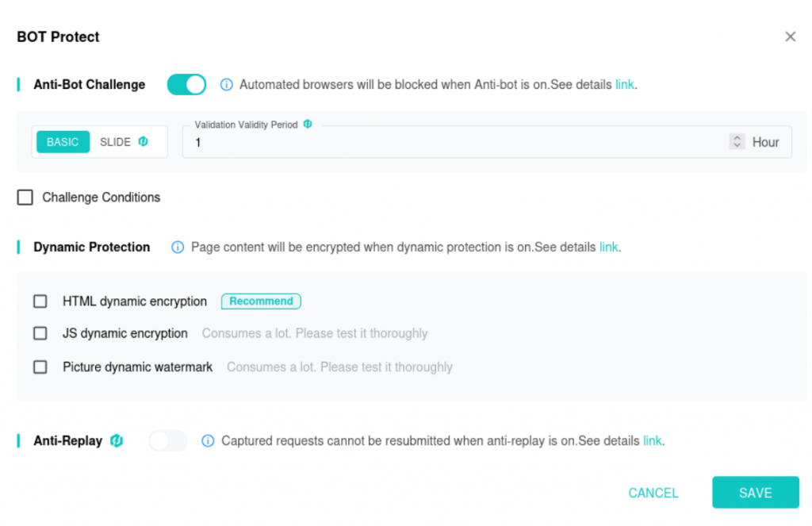812x526 pixels.
Task: Close the BOT Protect dialog
Action: point(790,36)
